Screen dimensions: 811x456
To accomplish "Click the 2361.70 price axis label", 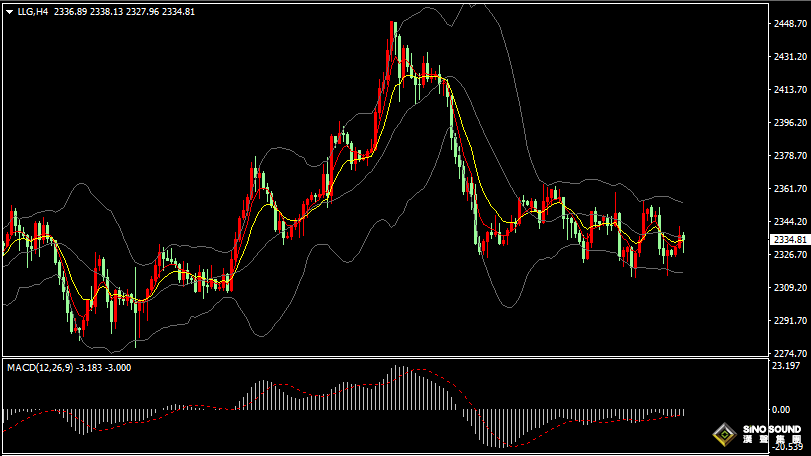I will click(789, 189).
